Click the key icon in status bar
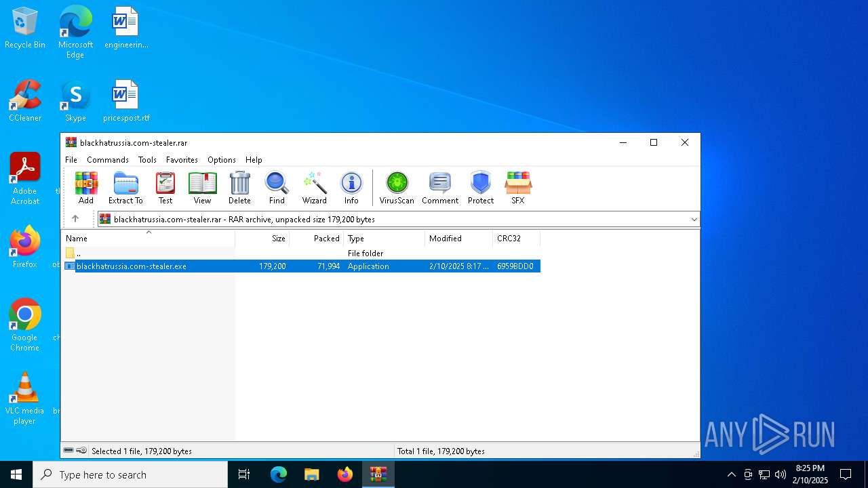Screen dimensions: 868x488 (81, 451)
